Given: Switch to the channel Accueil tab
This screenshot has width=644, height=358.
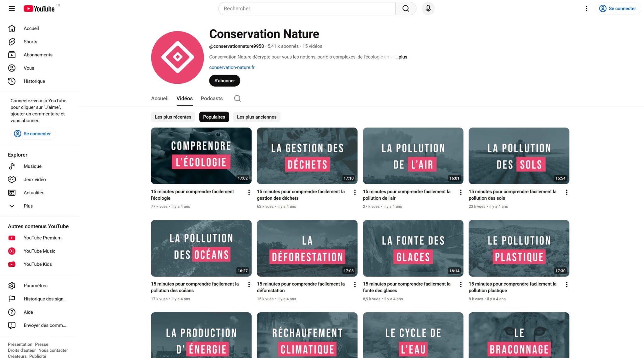Looking at the screenshot, I should [160, 99].
